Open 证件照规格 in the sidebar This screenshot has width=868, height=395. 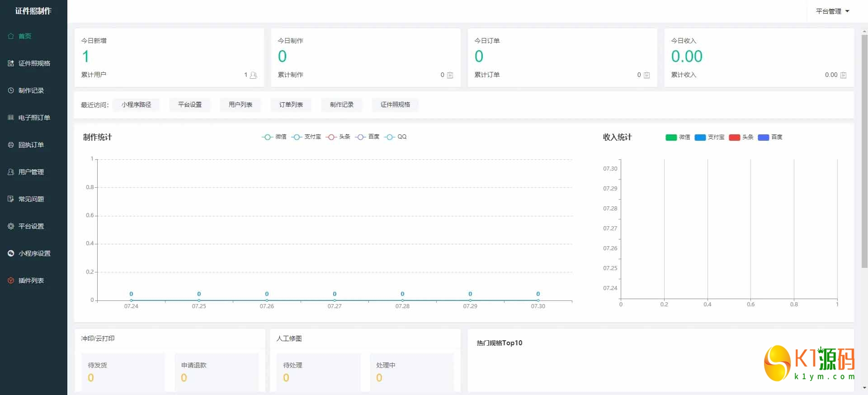[33, 63]
